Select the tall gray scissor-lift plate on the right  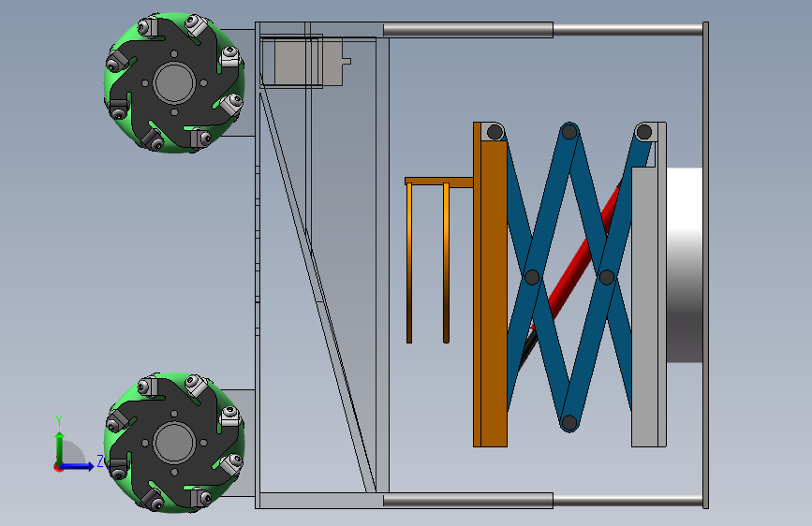click(x=648, y=306)
